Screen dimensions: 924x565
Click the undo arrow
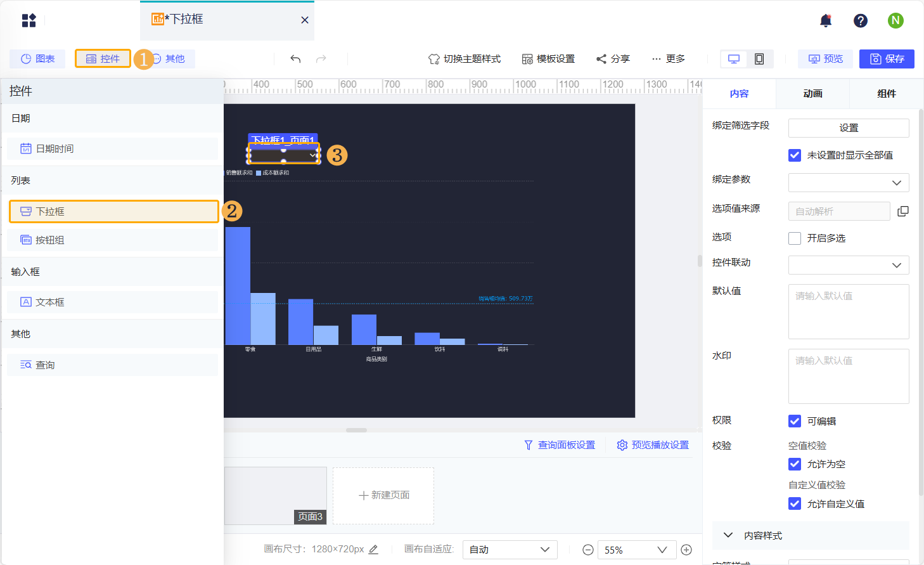click(x=295, y=59)
